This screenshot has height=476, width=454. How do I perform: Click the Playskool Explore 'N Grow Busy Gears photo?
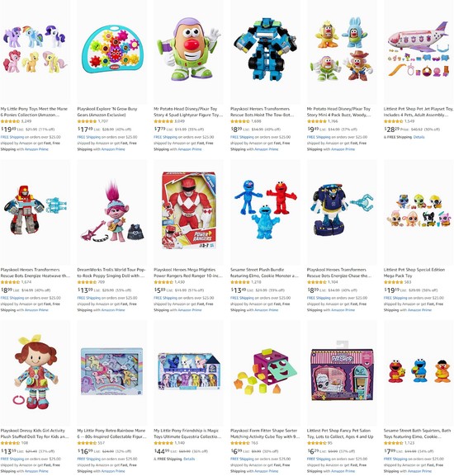(x=112, y=49)
